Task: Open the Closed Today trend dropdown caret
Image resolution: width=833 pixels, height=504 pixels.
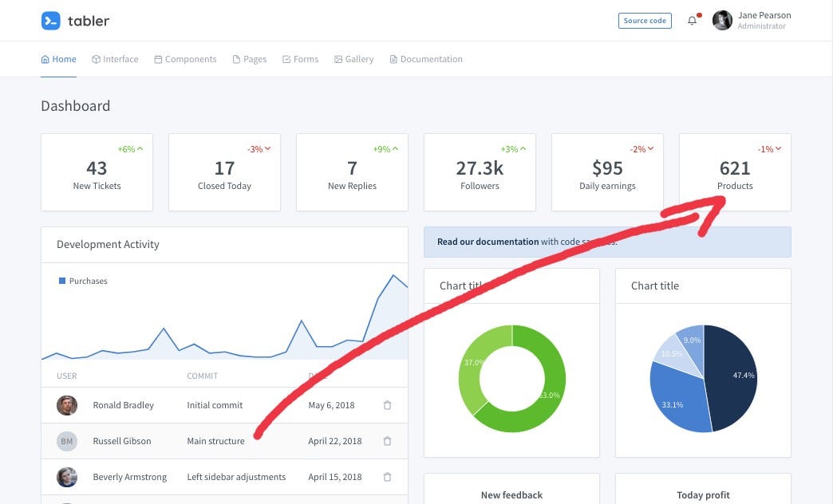Action: [269, 148]
